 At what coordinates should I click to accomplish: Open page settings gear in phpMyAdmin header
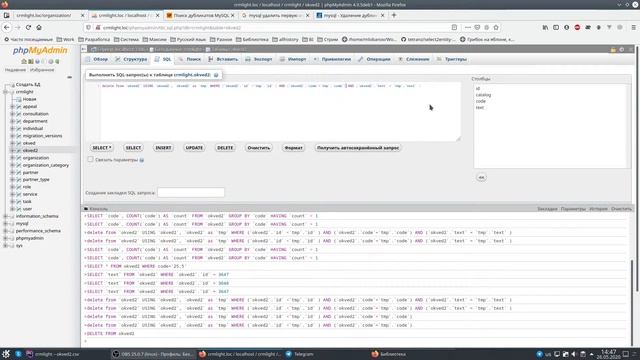(622, 49)
